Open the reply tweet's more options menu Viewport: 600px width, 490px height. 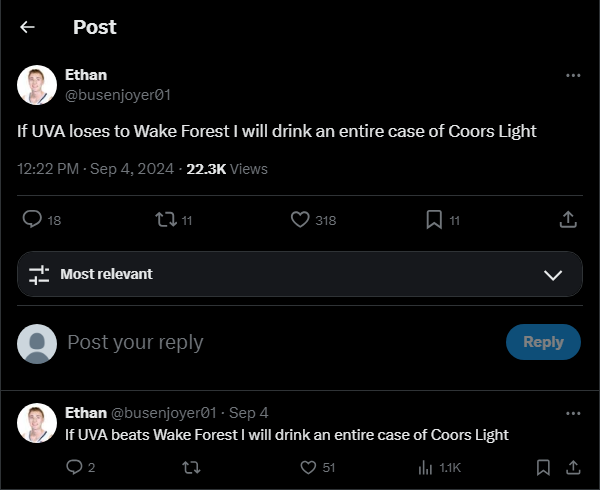click(573, 412)
